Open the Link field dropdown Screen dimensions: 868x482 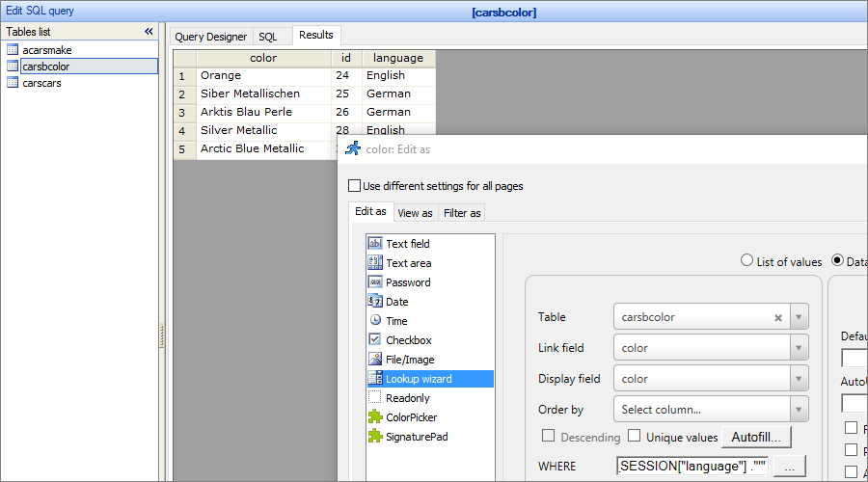click(799, 348)
